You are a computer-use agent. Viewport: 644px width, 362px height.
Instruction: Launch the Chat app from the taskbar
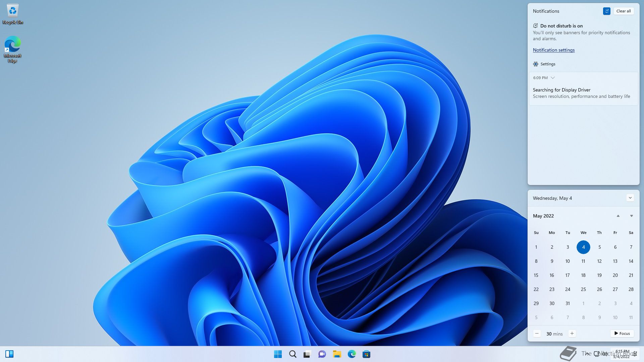click(322, 354)
